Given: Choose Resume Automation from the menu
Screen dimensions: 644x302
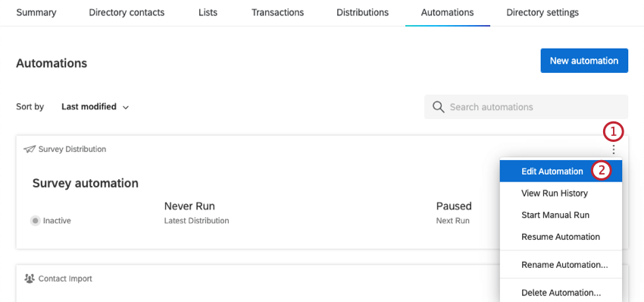Looking at the screenshot, I should [561, 237].
